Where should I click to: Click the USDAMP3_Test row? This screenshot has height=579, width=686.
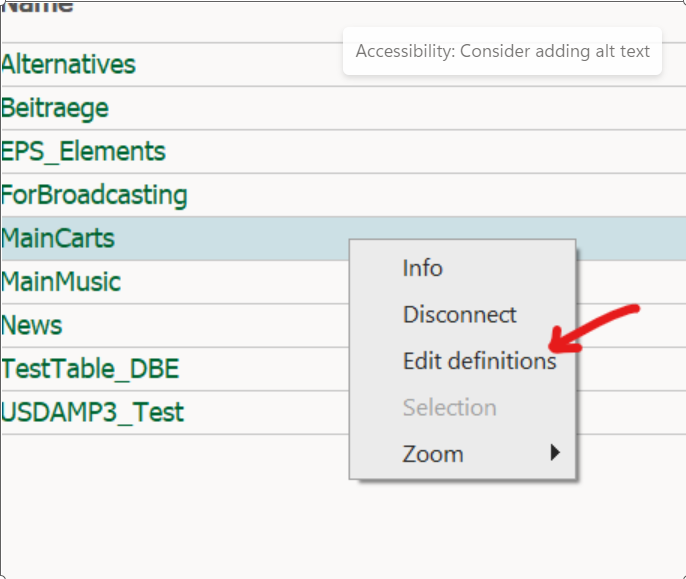(92, 412)
